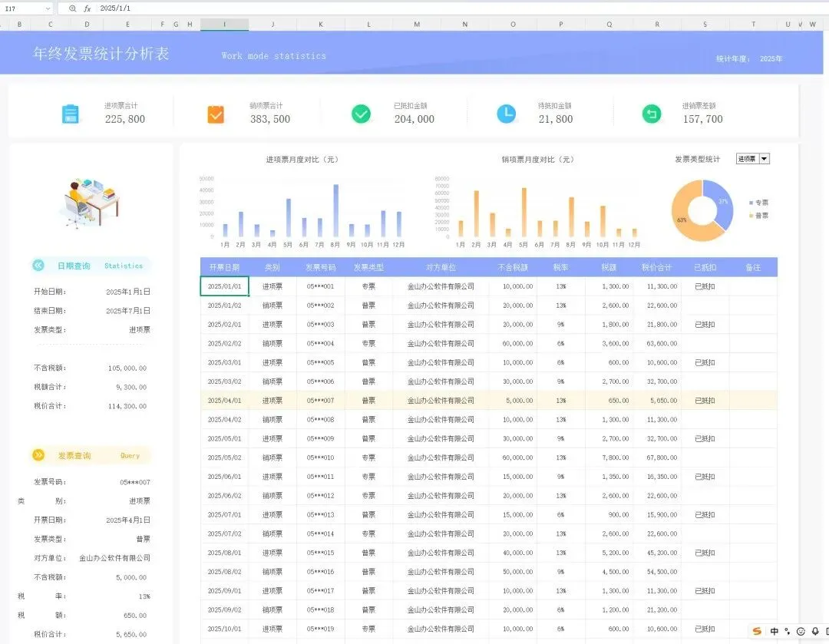Toggle Sogou input 中 Chinese/English mode
The height and width of the screenshot is (644, 829).
pos(774,631)
